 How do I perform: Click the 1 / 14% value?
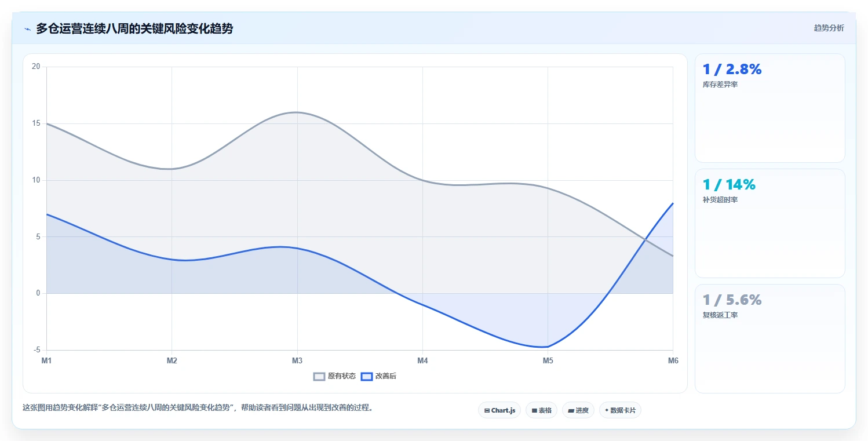[x=729, y=185]
